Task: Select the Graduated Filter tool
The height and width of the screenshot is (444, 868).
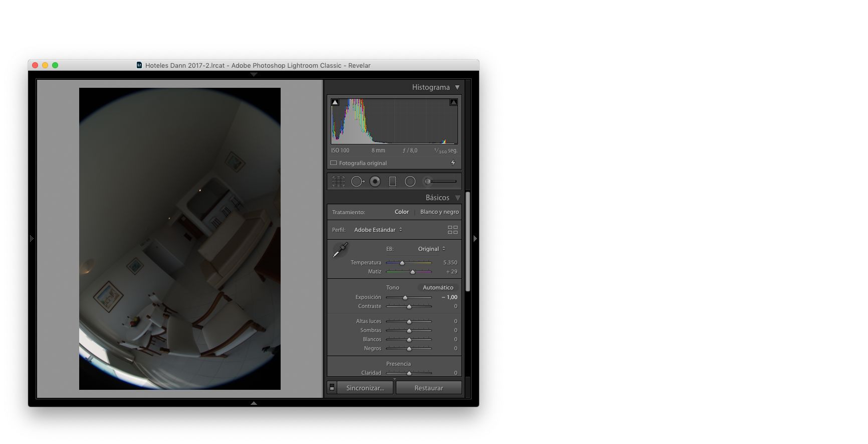Action: pyautogui.click(x=392, y=182)
